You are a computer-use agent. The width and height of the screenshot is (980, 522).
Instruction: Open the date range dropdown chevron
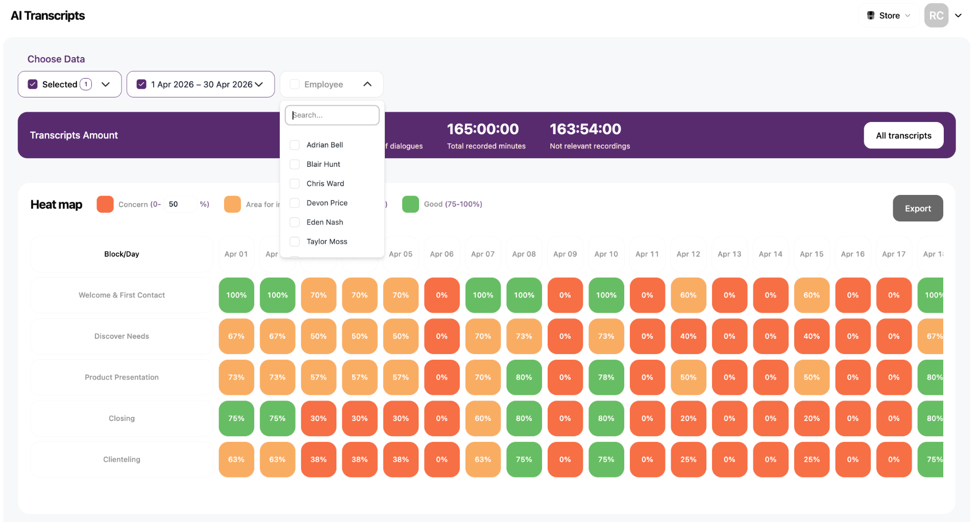259,84
